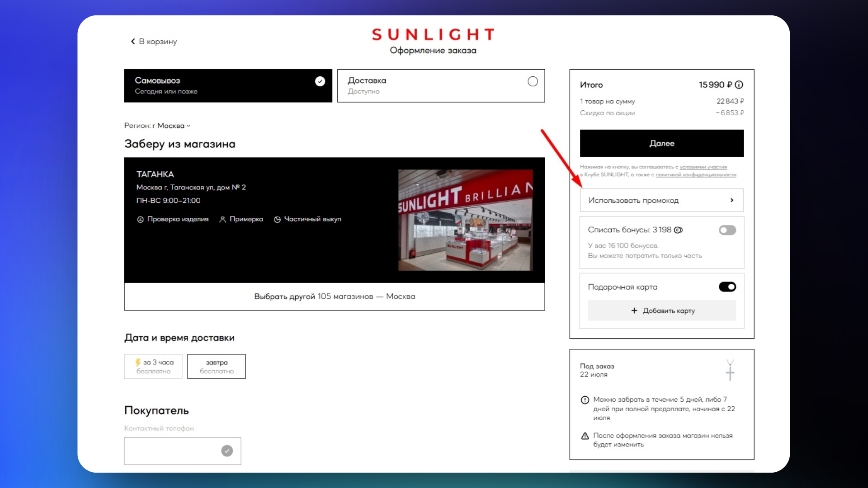
Task: Click the Проверка изделия icon
Action: 140,220
